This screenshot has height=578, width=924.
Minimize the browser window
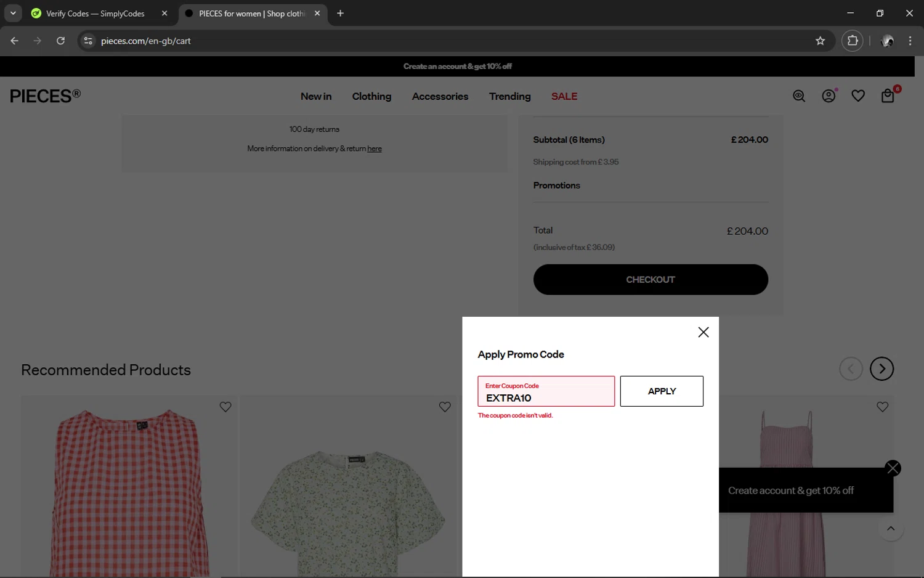click(x=850, y=13)
